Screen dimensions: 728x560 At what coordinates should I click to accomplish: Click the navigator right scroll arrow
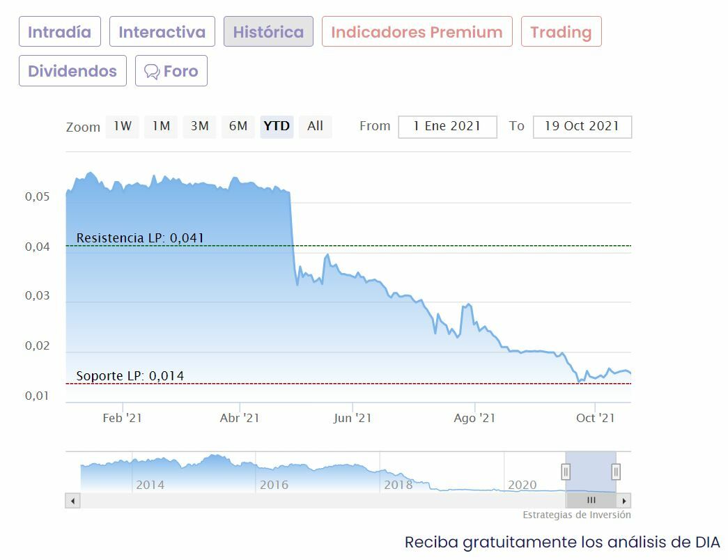click(624, 500)
